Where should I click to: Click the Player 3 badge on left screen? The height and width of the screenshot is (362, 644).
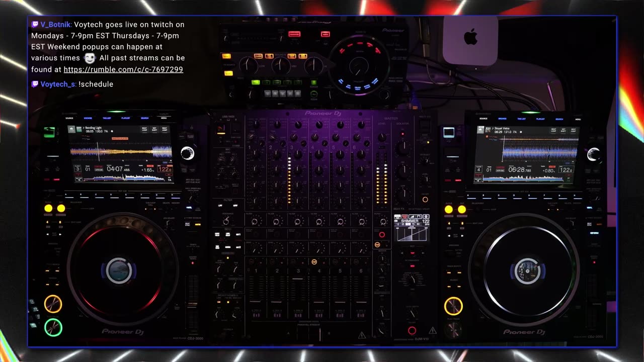(77, 168)
